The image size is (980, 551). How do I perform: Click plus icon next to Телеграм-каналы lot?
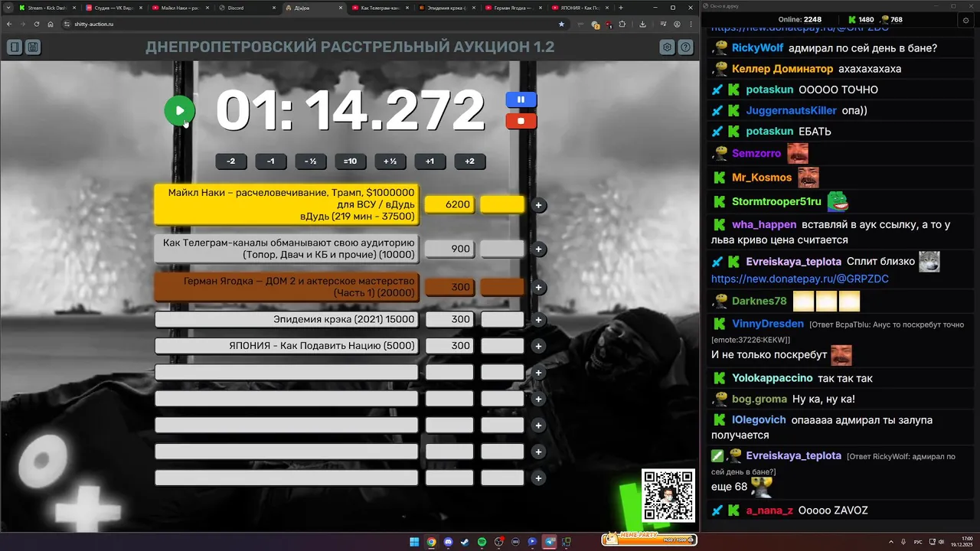click(x=538, y=249)
